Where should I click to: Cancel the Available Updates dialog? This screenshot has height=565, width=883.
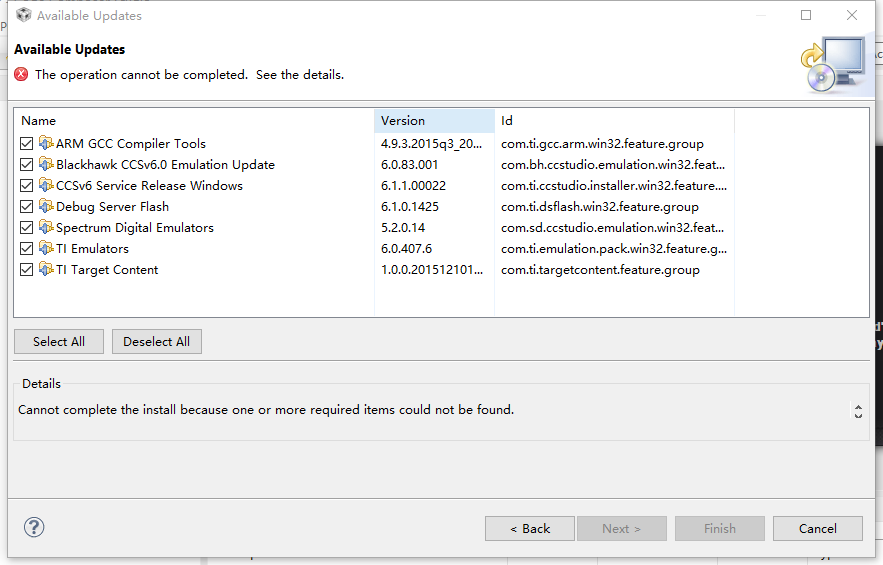coord(818,528)
